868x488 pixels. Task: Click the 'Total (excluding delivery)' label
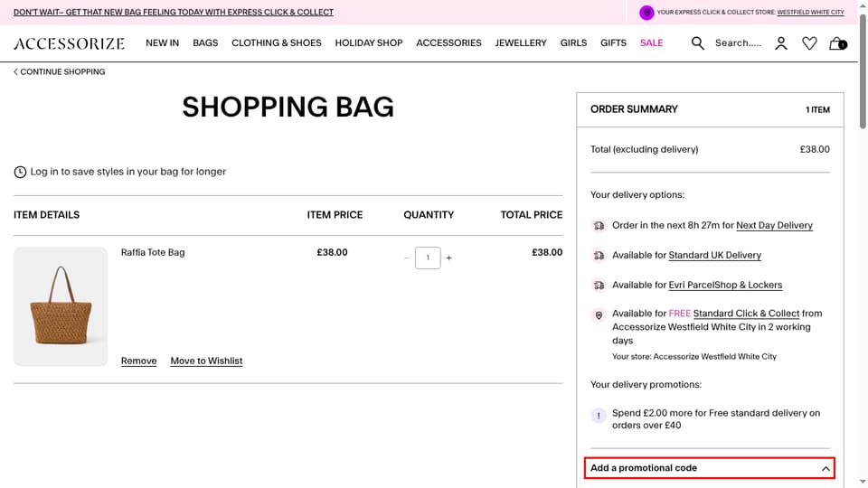click(645, 149)
